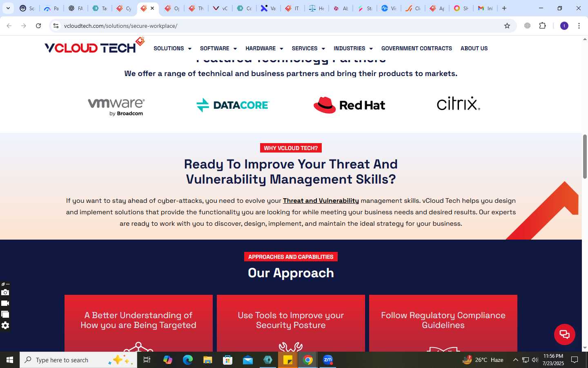Follow the Threat and Vulnerability link
Screen dimensions: 588x368
[x=321, y=201]
